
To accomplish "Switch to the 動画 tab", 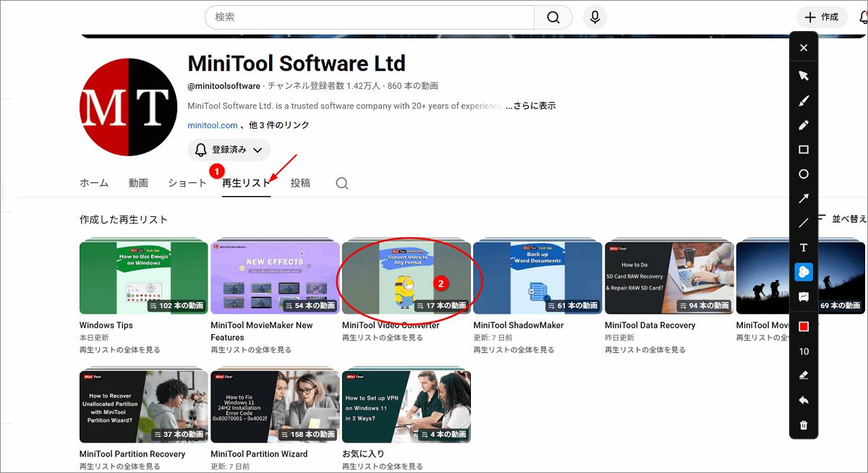I will tap(138, 183).
